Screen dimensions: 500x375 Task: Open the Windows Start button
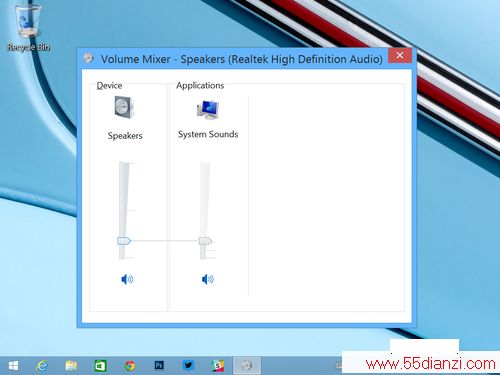click(x=13, y=366)
